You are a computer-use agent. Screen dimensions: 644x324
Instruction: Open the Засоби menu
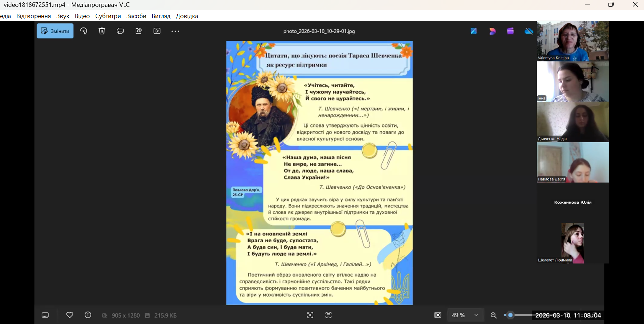click(x=136, y=16)
